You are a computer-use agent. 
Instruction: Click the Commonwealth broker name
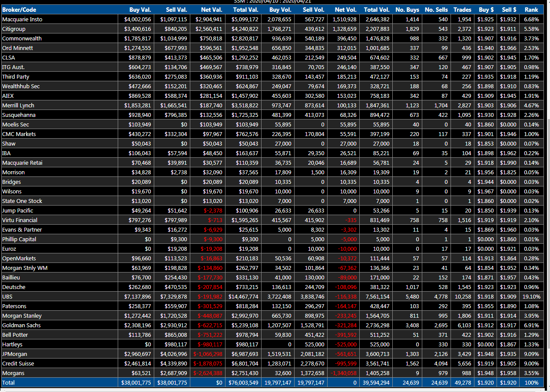point(22,38)
